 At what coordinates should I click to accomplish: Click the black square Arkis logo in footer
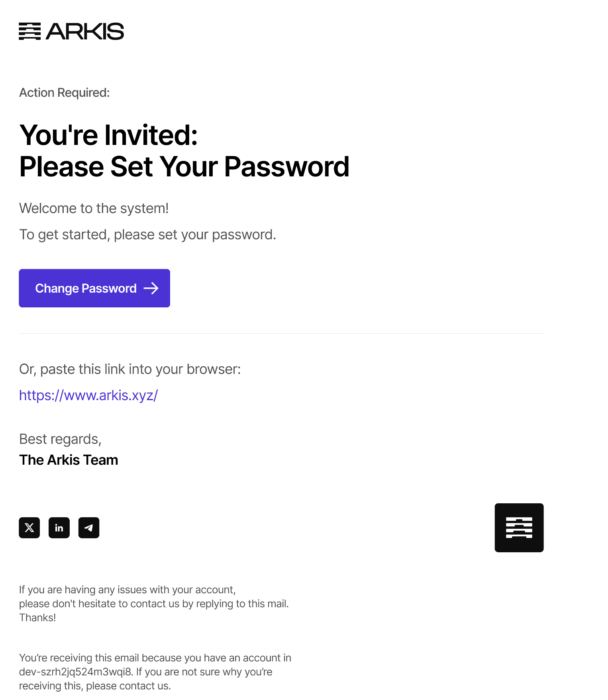click(519, 528)
